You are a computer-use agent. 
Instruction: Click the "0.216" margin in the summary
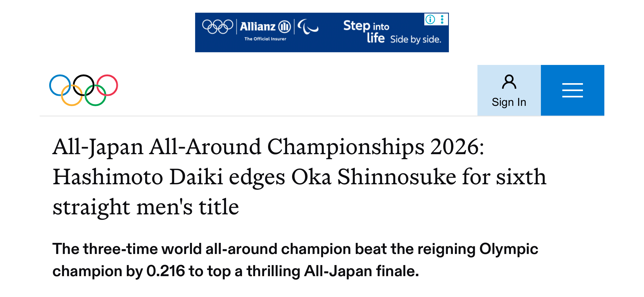(165, 271)
